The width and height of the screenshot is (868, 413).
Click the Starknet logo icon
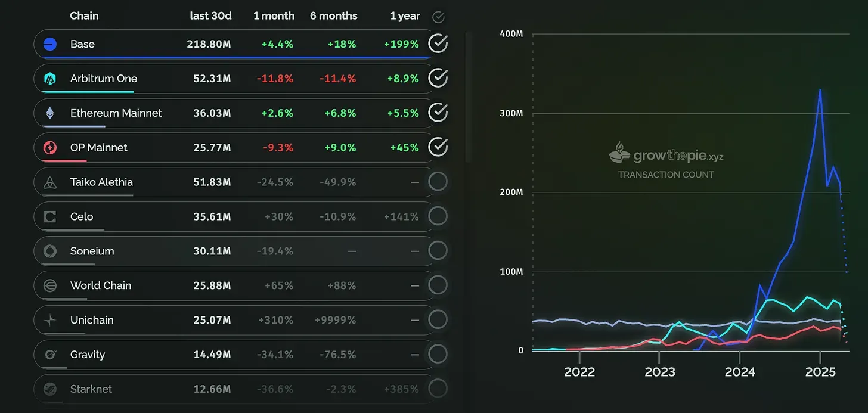[x=50, y=389]
